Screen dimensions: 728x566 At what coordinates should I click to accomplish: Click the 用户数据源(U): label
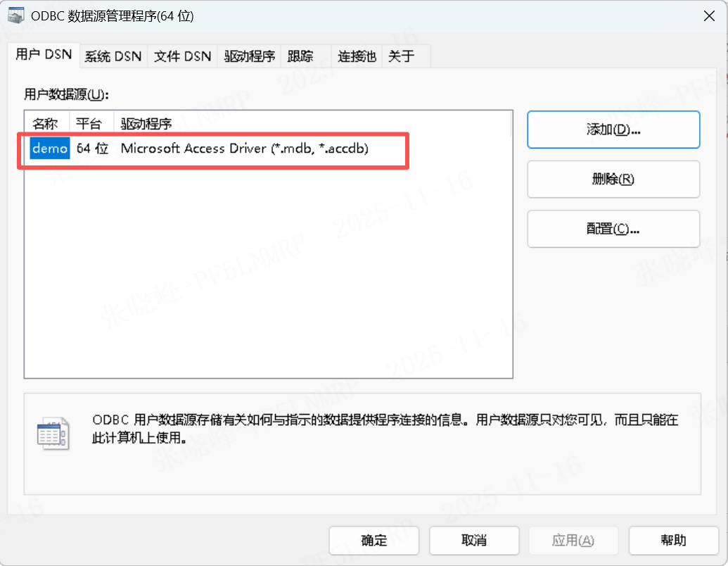66,95
